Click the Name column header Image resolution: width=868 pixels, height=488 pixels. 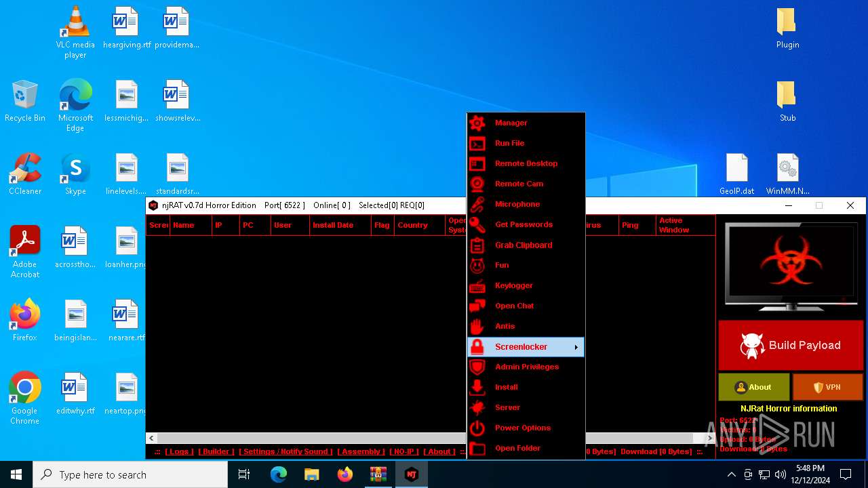pos(191,225)
